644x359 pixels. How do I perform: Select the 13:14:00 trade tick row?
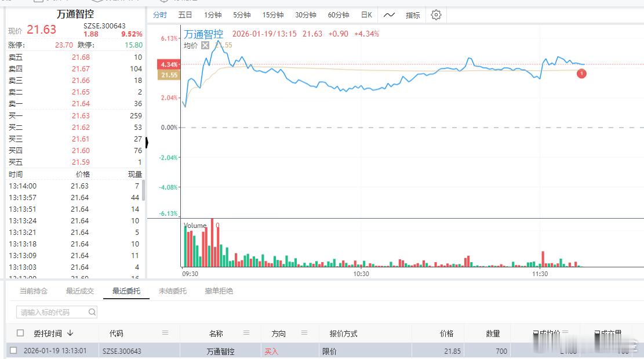click(74, 186)
